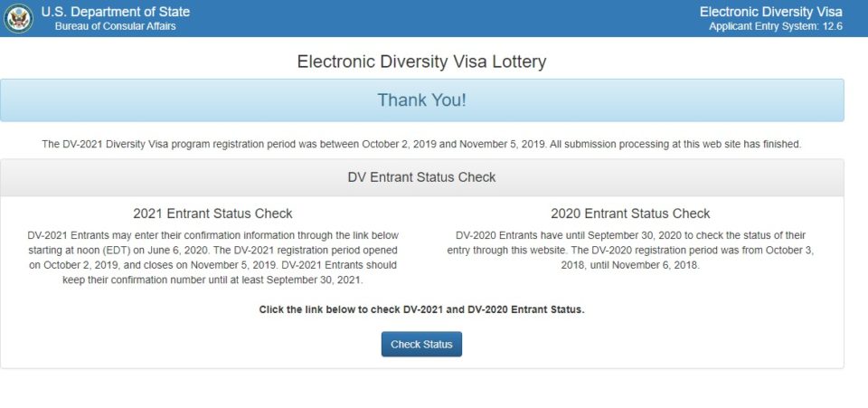Viewport: 868px width, 408px height.
Task: Select the Bureau of Consular Affairs text
Action: click(x=115, y=26)
